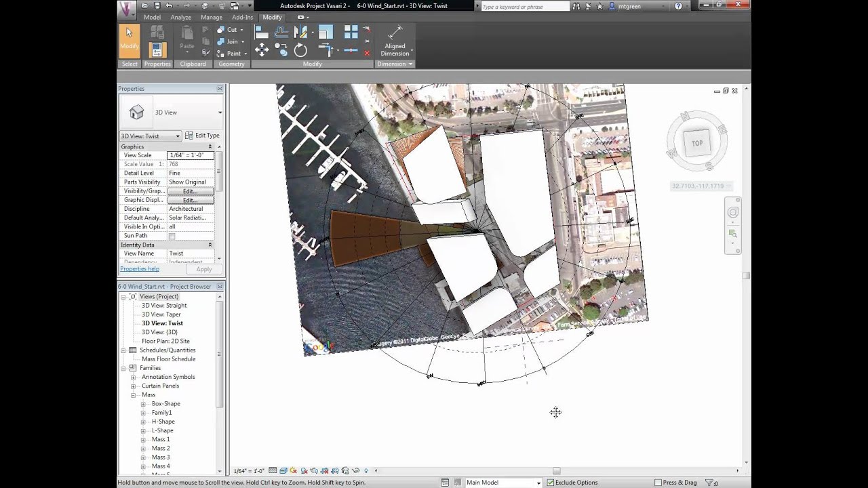Click the Array tool icon
The height and width of the screenshot is (488, 868).
(351, 32)
